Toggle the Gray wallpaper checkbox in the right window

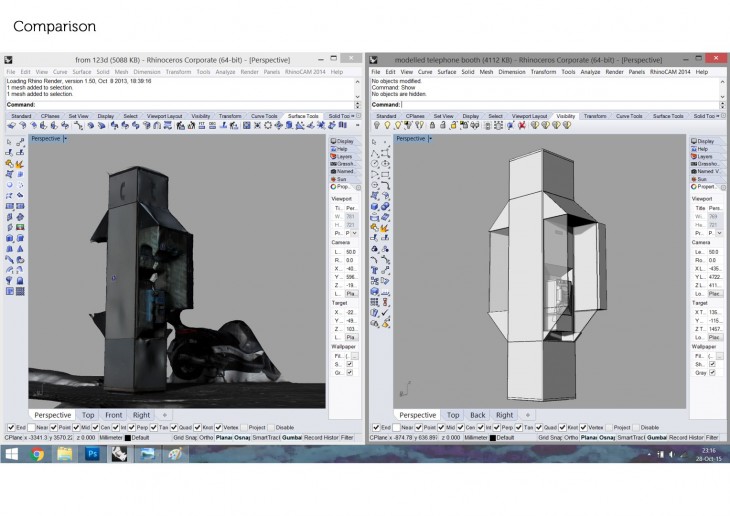click(711, 372)
